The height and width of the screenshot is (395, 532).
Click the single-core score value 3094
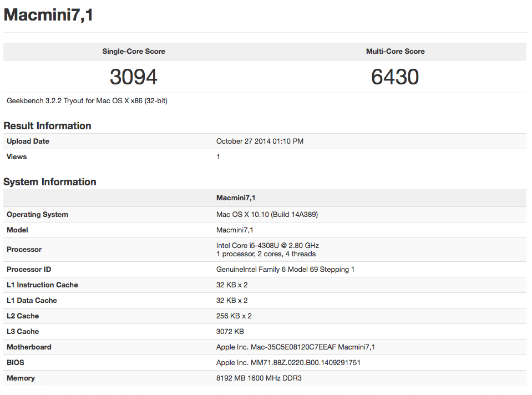[x=134, y=77]
